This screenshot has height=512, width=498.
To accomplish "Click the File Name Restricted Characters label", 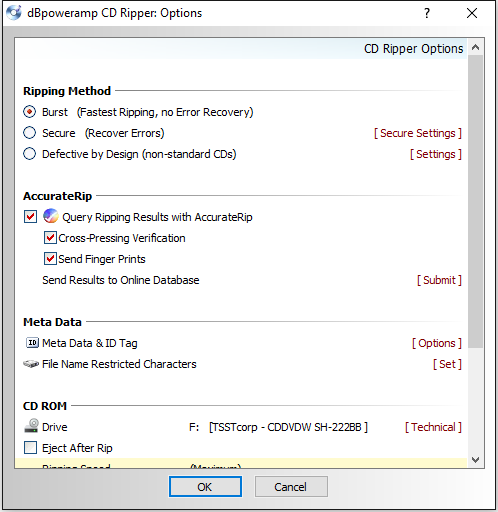I will click(119, 364).
